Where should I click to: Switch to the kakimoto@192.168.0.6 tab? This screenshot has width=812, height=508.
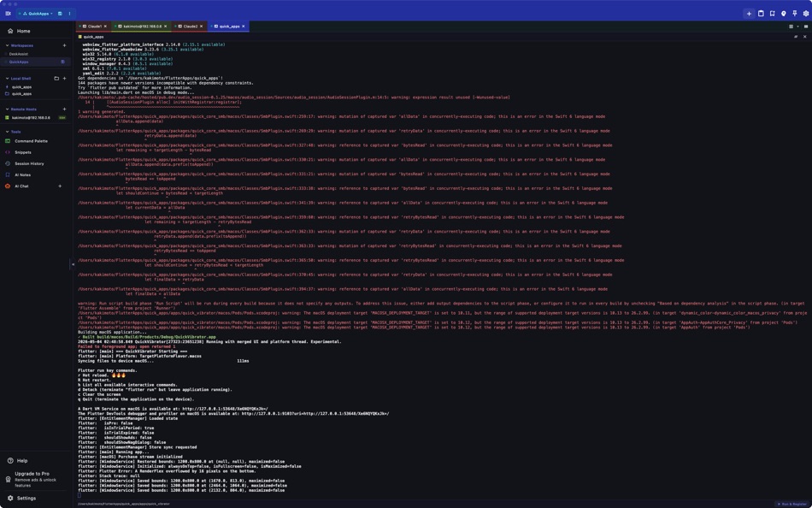point(142,26)
